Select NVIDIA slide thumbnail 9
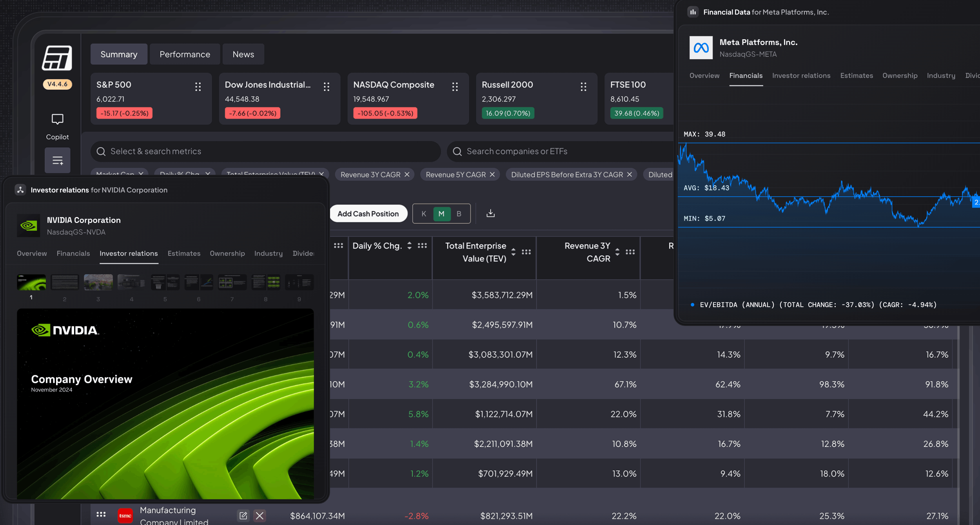Image resolution: width=980 pixels, height=525 pixels. 299,282
